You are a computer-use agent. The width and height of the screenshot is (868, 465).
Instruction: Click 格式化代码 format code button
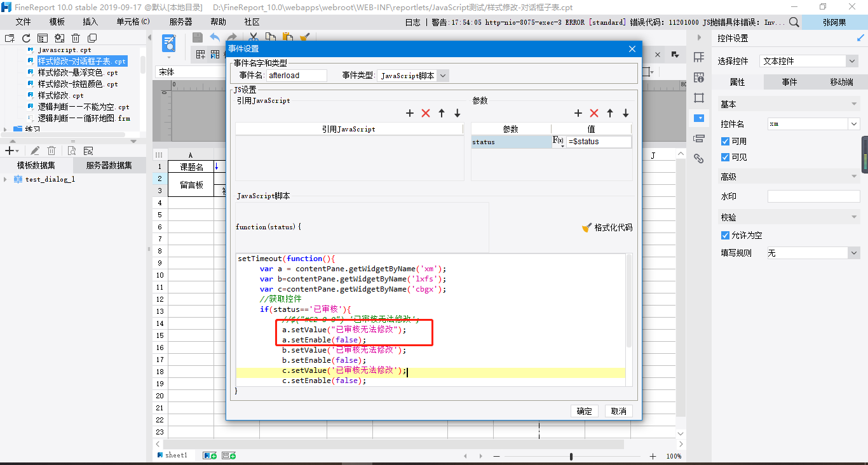point(607,227)
